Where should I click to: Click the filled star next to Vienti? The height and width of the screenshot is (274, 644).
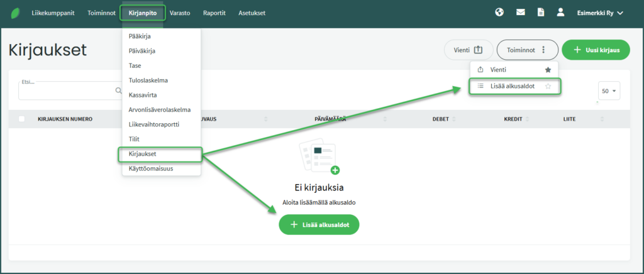pyautogui.click(x=548, y=70)
